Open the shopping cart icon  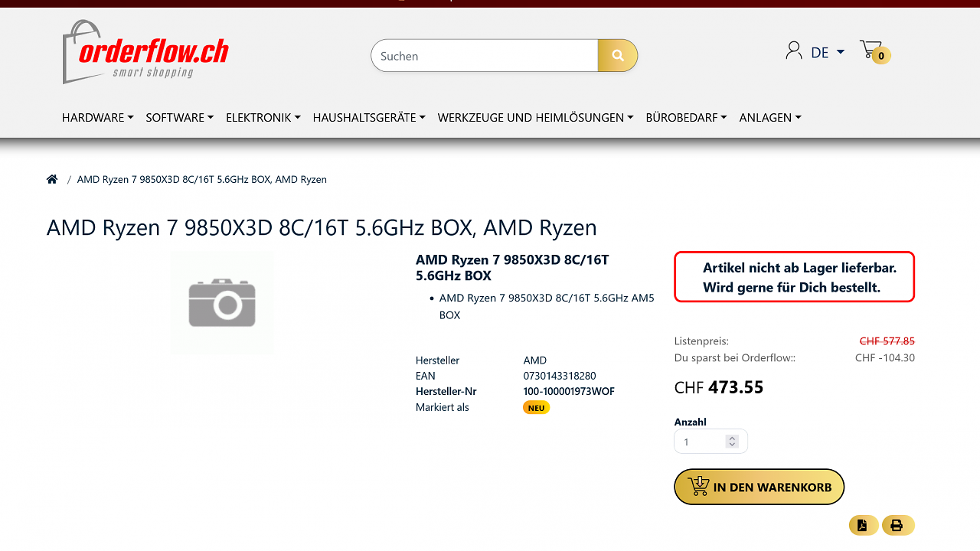874,51
